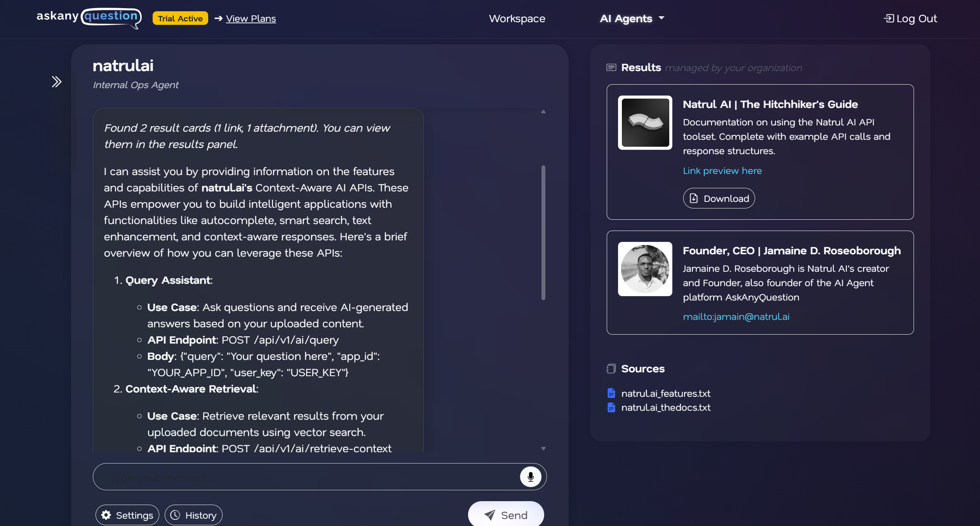Click the Log Out link
Image resolution: width=980 pixels, height=526 pixels.
(x=910, y=18)
